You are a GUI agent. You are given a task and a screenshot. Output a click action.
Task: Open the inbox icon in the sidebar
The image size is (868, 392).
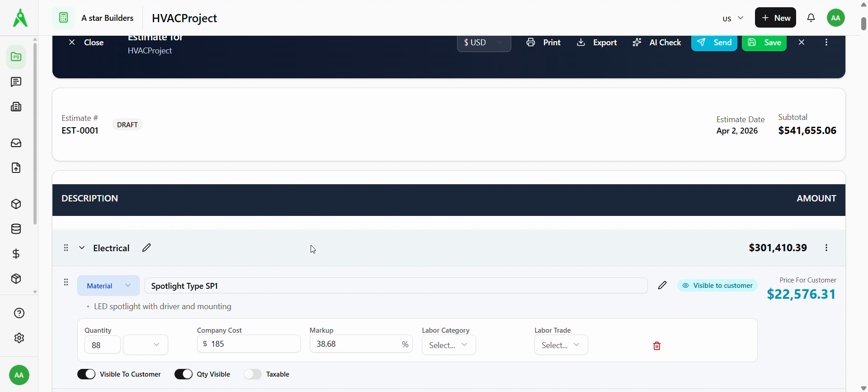(16, 143)
